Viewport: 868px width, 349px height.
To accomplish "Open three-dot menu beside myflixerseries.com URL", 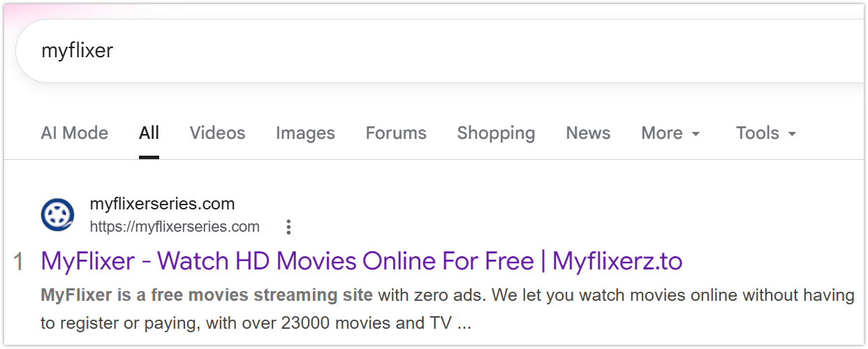I will point(288,227).
